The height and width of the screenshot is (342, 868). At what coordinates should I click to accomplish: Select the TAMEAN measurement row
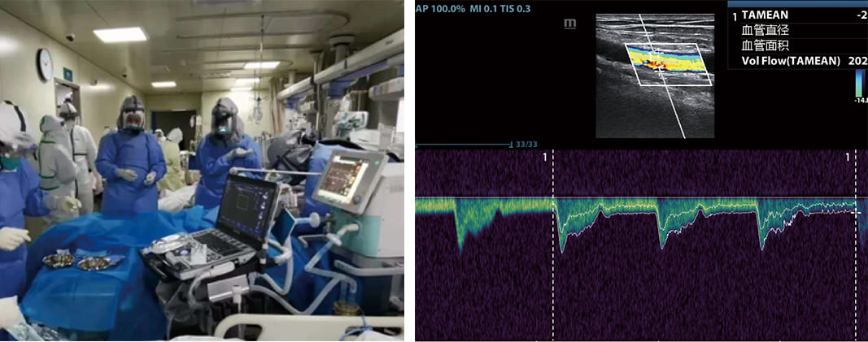(799, 16)
